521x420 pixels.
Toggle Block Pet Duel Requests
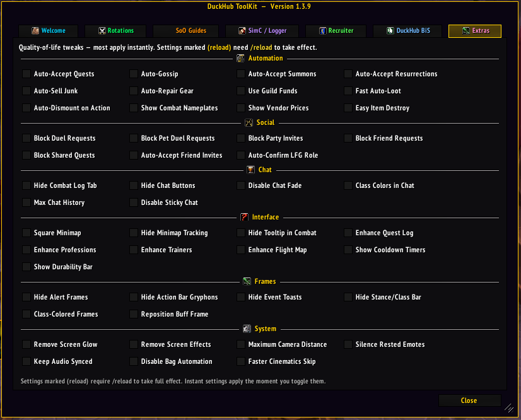click(134, 138)
